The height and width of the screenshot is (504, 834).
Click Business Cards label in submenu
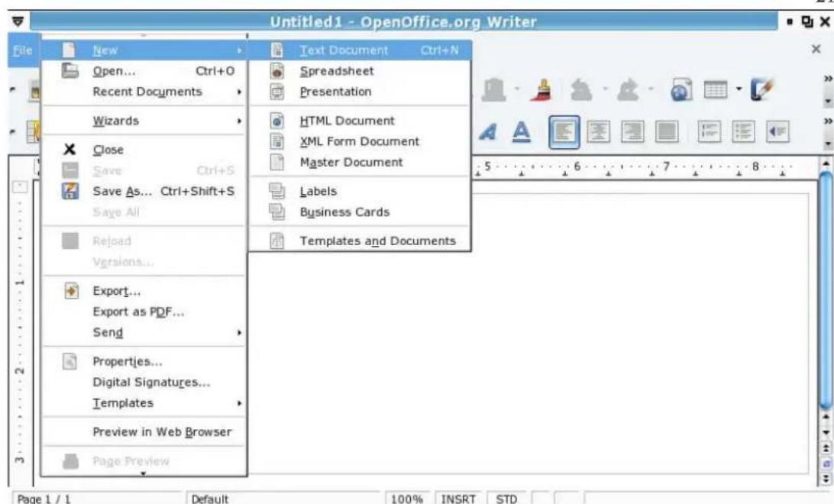point(344,212)
